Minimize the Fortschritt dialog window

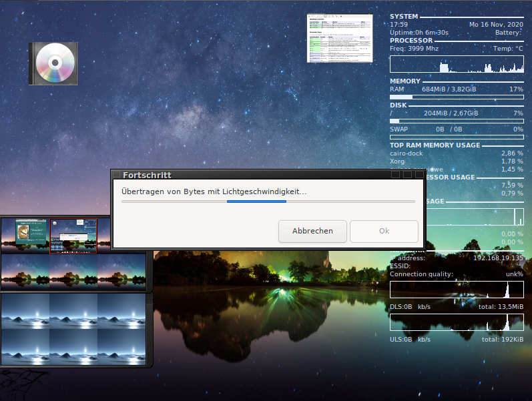(x=395, y=175)
